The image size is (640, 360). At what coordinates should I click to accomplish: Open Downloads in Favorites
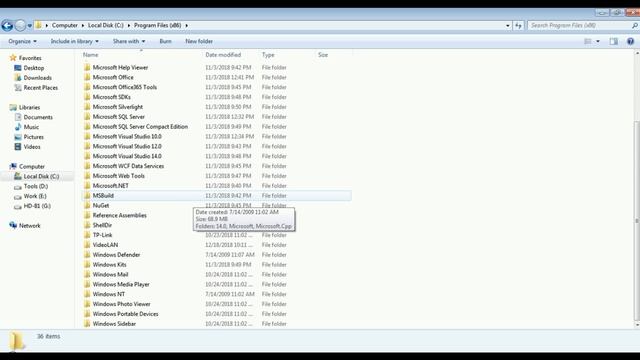[38, 78]
